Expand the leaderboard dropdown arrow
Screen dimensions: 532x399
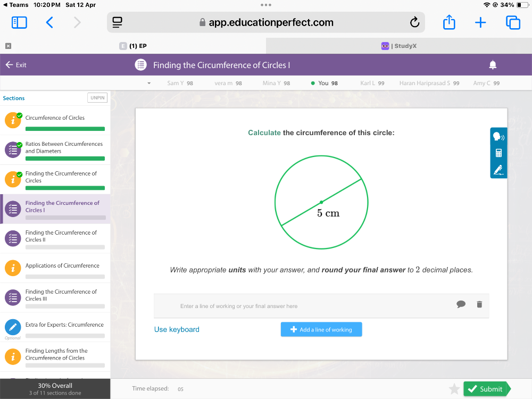(x=149, y=83)
